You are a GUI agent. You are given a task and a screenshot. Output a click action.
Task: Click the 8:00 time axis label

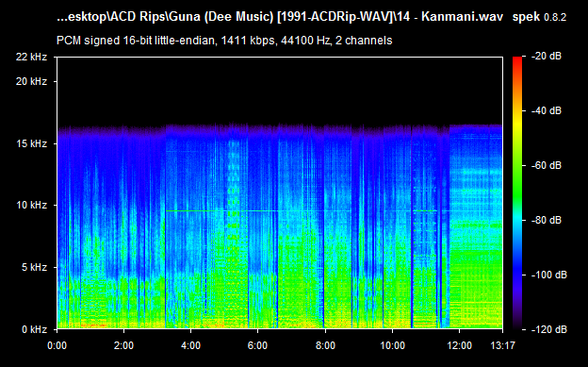tap(325, 345)
